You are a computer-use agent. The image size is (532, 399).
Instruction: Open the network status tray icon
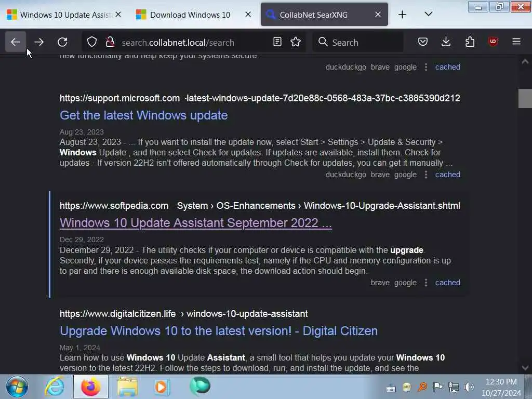click(x=453, y=387)
